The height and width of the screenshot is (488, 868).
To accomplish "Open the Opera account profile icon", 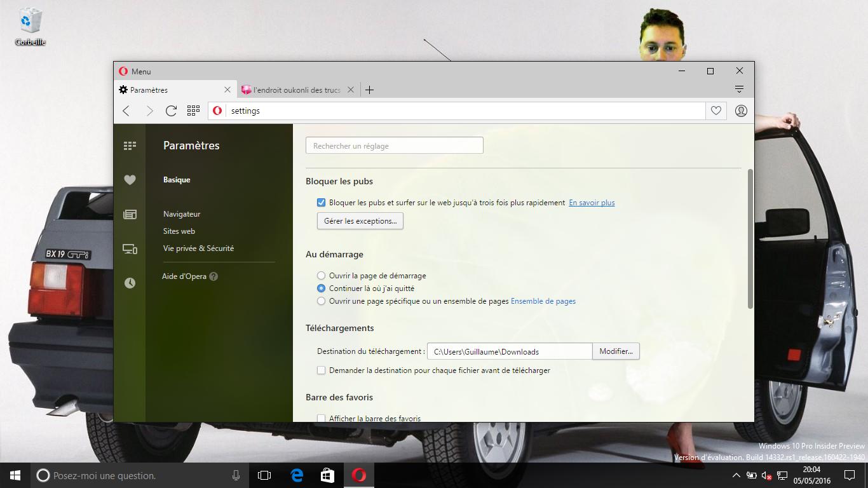I will 741,111.
